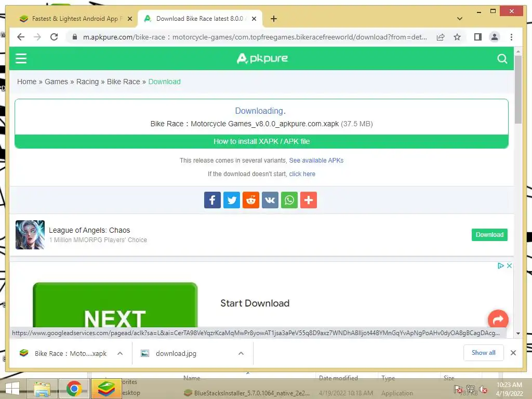Click scrollbar up arrow
This screenshot has width=532, height=399.
518,51
